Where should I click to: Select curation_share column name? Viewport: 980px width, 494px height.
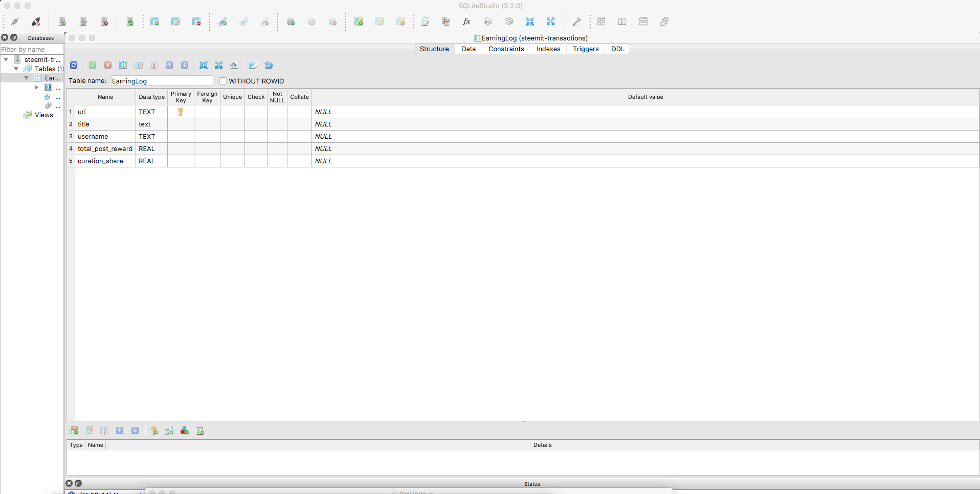[100, 161]
